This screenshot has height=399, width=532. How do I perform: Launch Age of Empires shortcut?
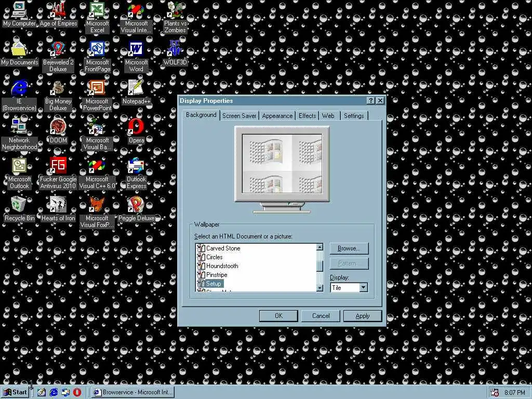click(58, 14)
